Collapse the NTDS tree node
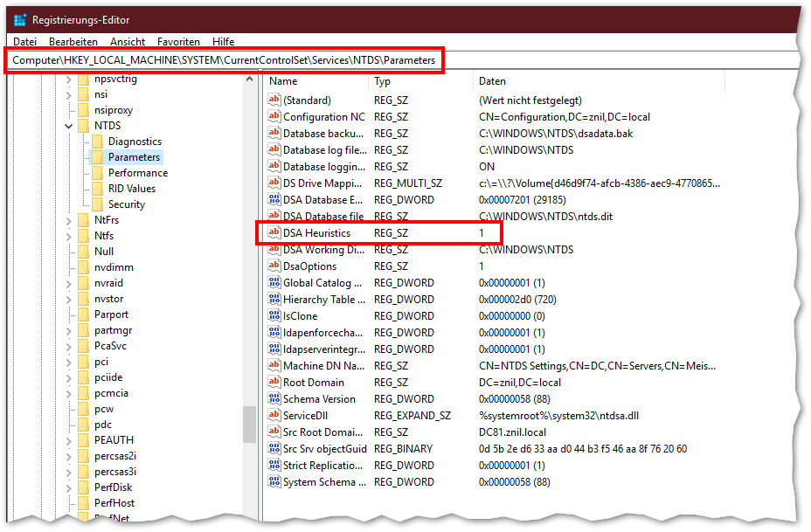The image size is (811, 532). 70,126
